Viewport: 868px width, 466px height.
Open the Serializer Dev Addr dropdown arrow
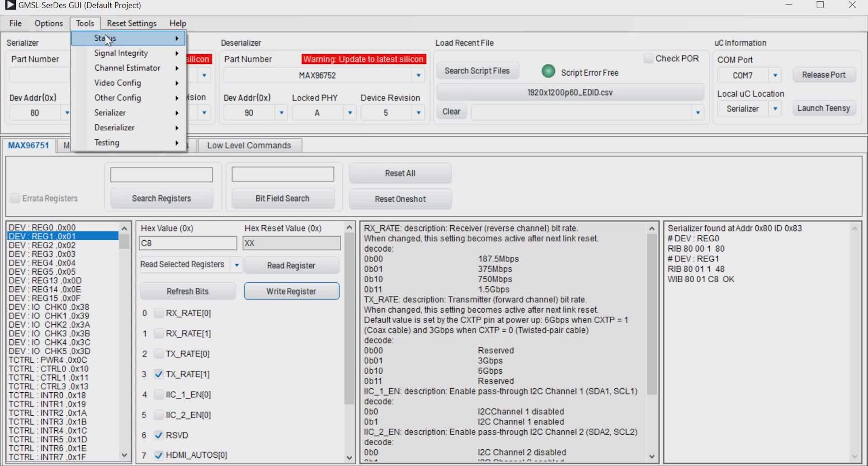(67, 113)
